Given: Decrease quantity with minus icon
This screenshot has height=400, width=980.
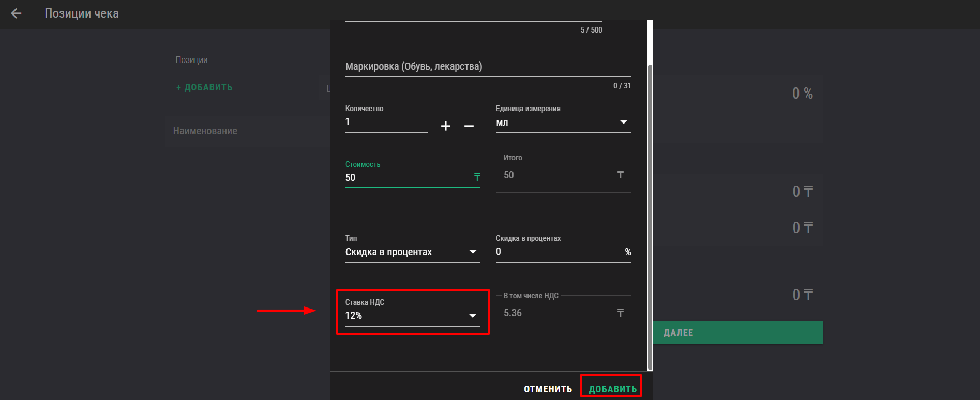Looking at the screenshot, I should (x=469, y=126).
